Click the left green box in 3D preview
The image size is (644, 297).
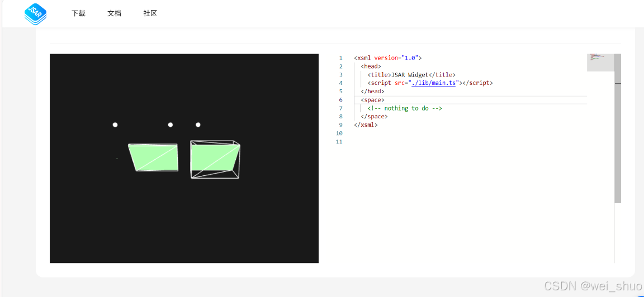154,157
